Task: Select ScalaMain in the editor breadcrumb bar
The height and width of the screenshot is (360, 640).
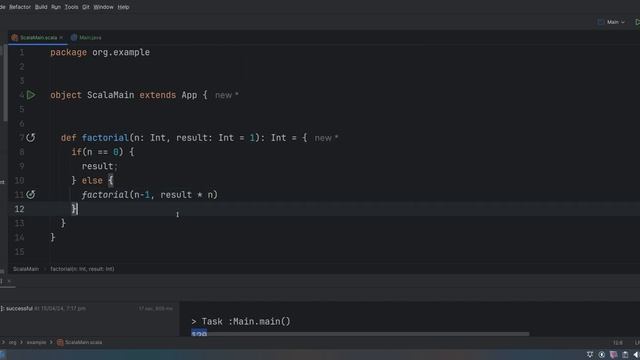Action: tap(26, 269)
